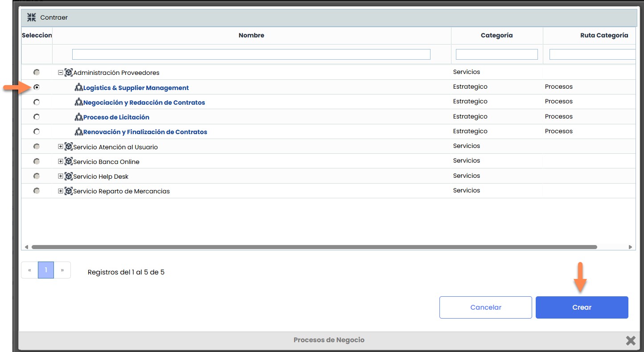This screenshot has height=352, width=644.
Task: Sort by the Nombre column header
Action: (251, 36)
